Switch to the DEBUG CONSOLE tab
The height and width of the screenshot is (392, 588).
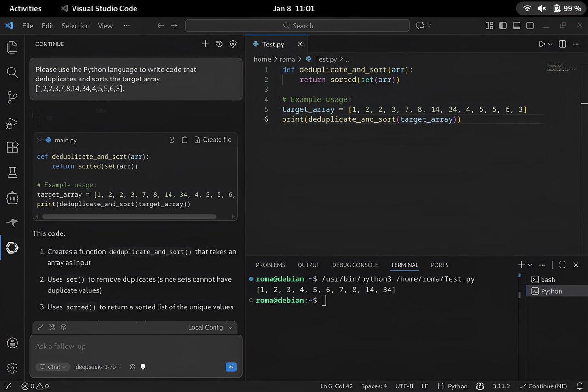click(355, 265)
